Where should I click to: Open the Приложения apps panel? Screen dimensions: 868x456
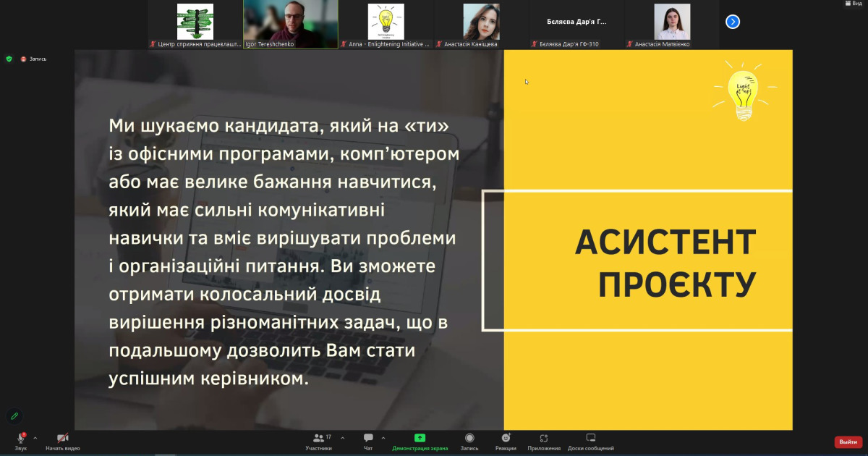coord(544,440)
